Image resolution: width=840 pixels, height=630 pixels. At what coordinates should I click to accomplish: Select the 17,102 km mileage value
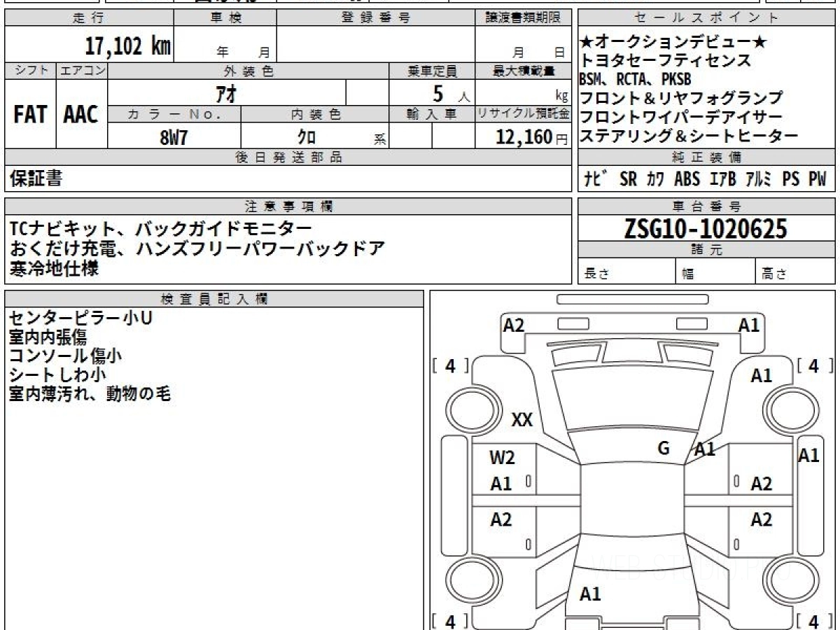pos(128,46)
